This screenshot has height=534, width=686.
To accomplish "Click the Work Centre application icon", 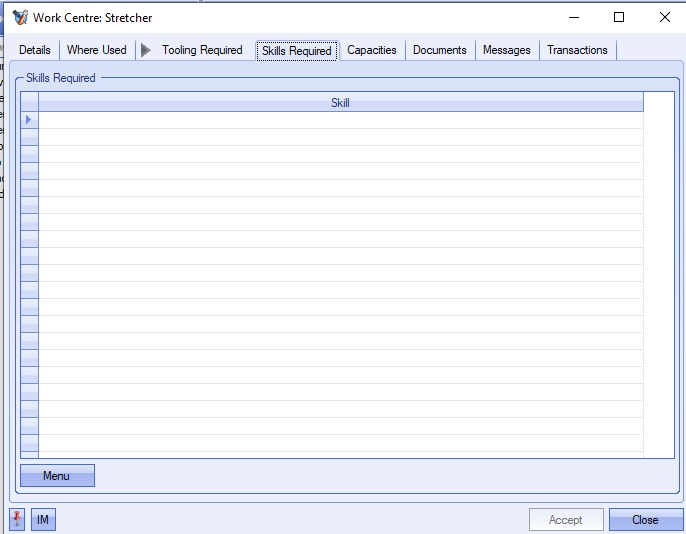I will click(20, 17).
